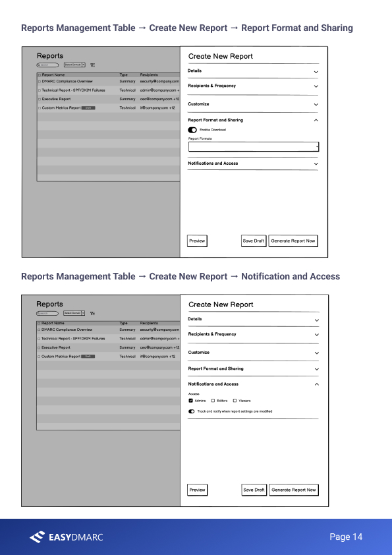
Task: Click search field in Notification and Access mockup
Action: point(47,313)
